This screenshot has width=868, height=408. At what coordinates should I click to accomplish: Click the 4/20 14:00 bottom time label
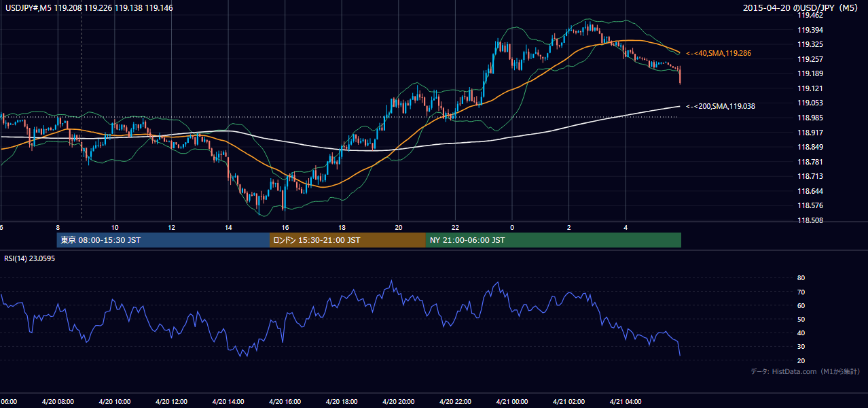tap(228, 401)
